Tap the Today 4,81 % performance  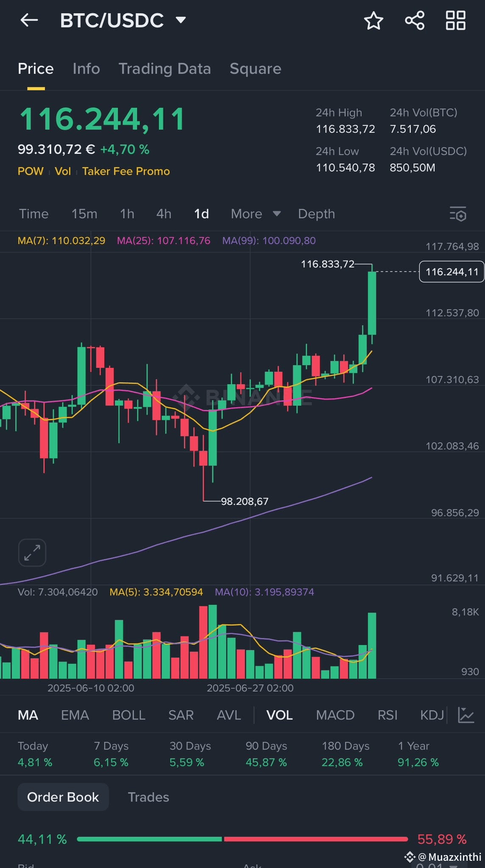pos(35,754)
